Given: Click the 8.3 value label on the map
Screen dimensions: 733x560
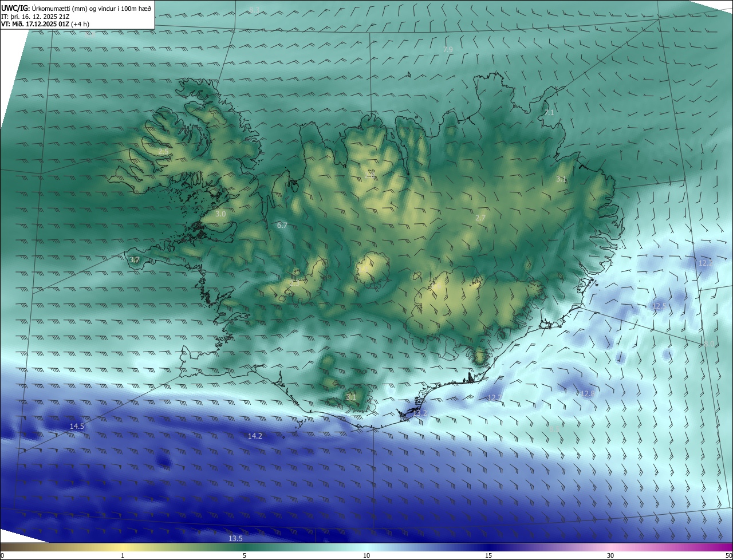Looking at the screenshot, I should [x=254, y=10].
